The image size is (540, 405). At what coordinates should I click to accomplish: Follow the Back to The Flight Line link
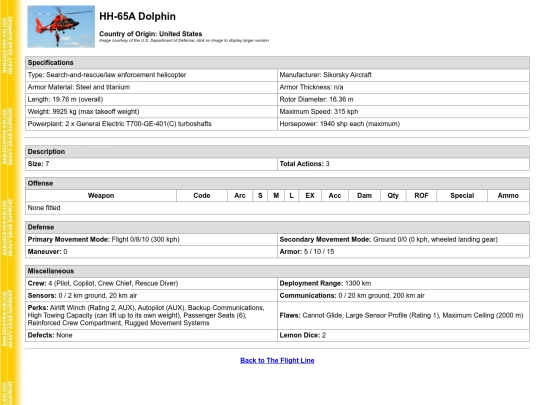277,360
